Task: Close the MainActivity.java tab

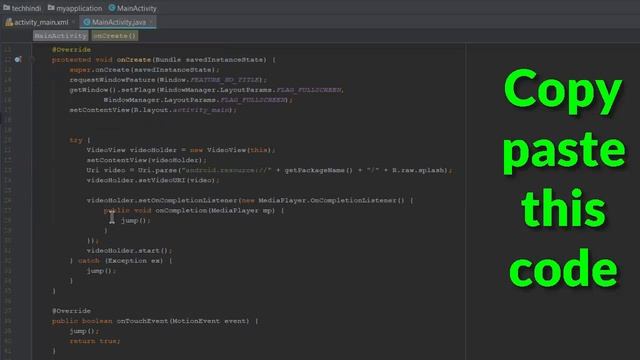Action: (151, 22)
